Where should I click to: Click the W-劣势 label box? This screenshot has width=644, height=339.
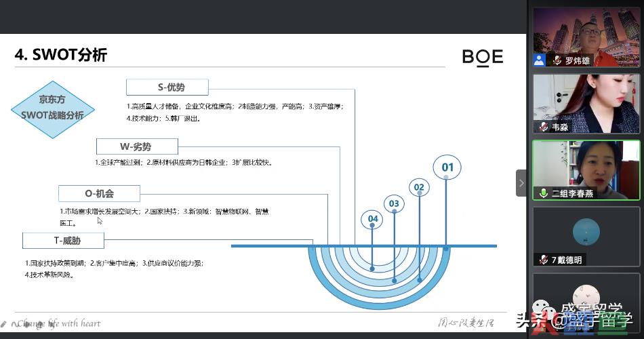137,146
